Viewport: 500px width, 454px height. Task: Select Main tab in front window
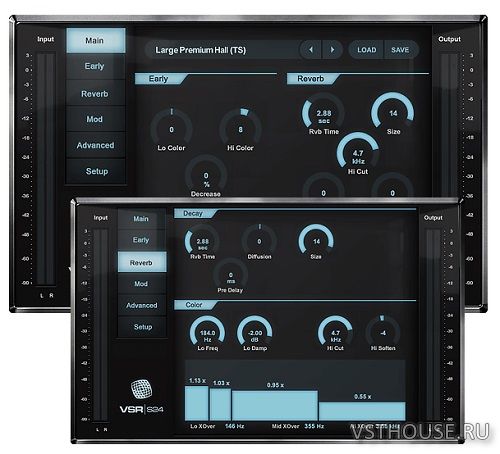[x=141, y=219]
